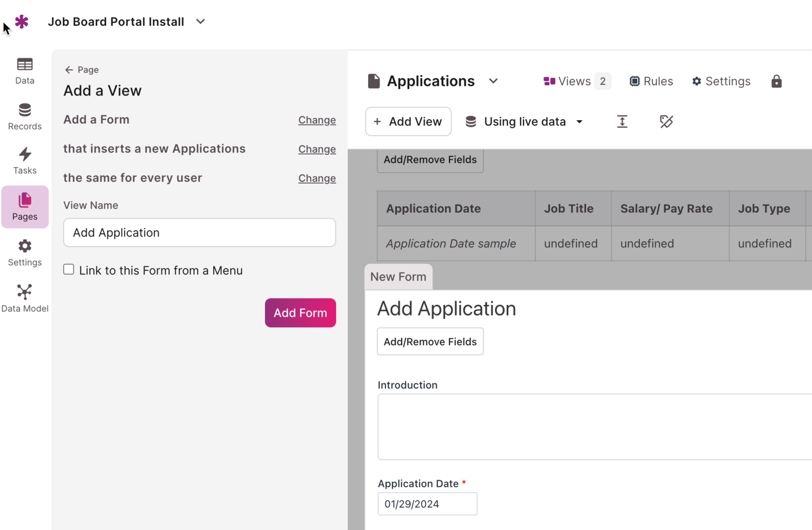Viewport: 812px width, 530px height.
Task: Click Change link beside Add a Form
Action: [317, 120]
